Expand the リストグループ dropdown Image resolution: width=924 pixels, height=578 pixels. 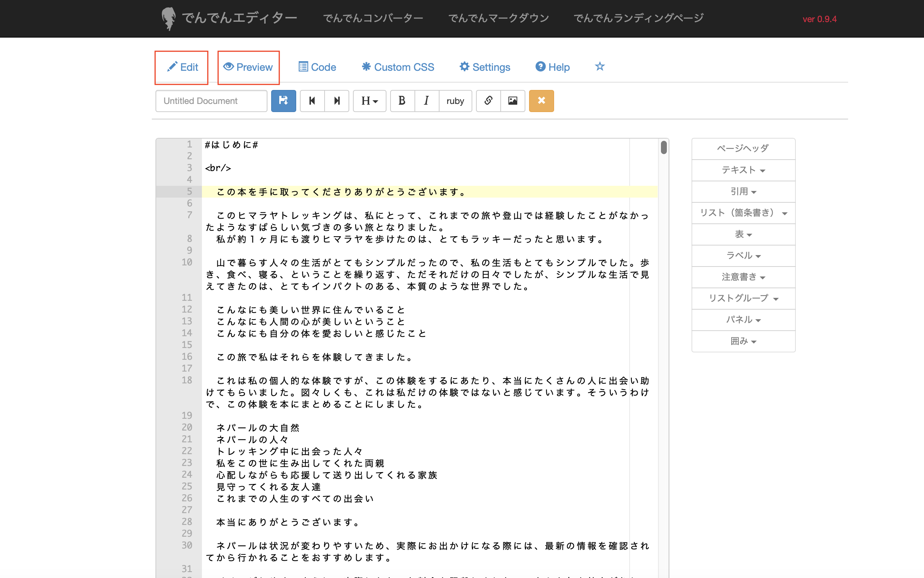point(743,299)
